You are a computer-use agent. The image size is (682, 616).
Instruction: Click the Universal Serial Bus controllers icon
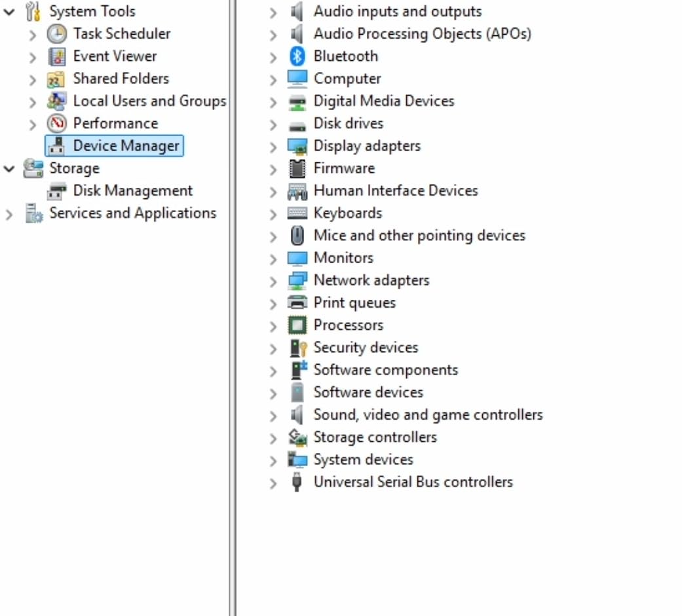(297, 482)
